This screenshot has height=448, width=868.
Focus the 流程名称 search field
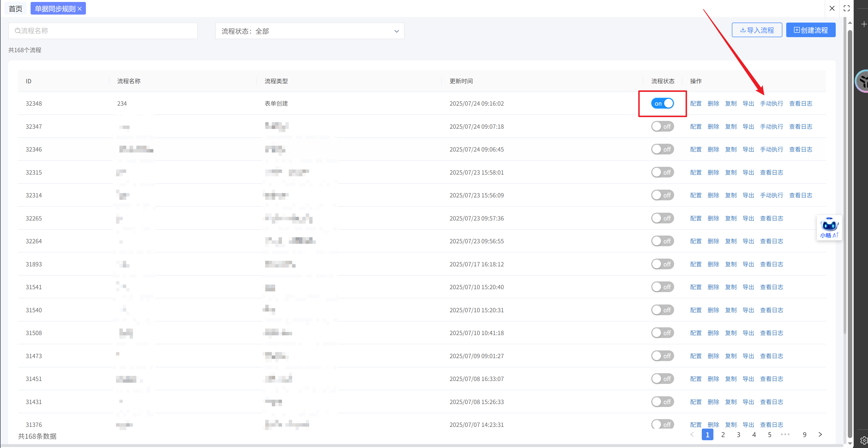tap(103, 31)
